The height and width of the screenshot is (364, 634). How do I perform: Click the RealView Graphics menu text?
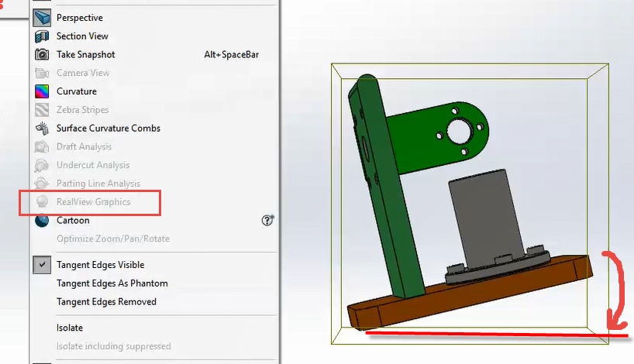94,202
